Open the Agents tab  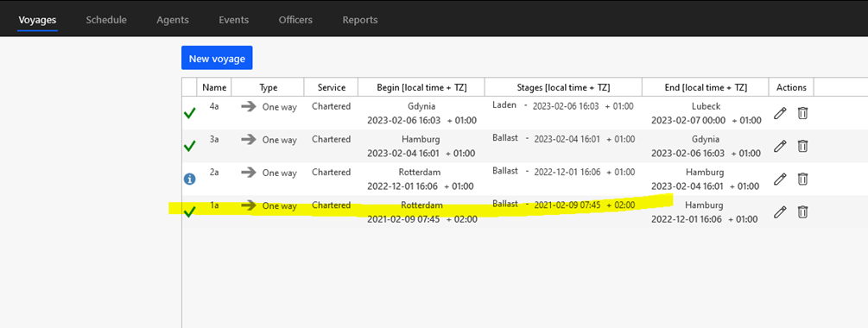coord(173,20)
